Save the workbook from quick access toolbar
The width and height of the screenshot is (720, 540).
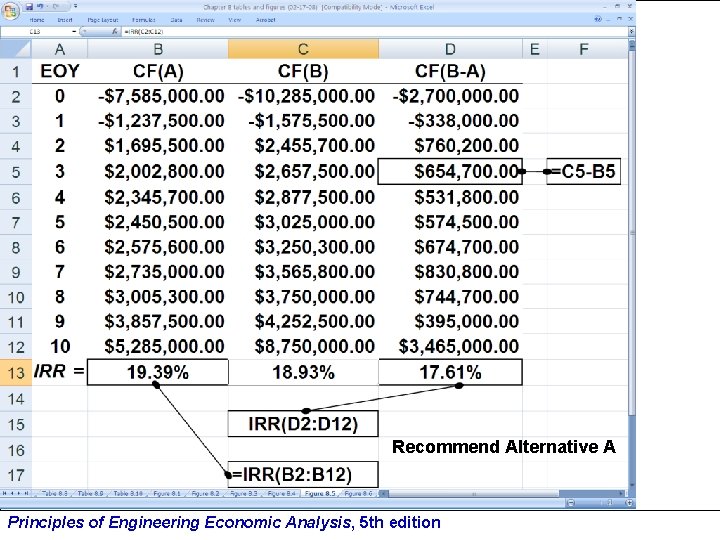[29, 6]
